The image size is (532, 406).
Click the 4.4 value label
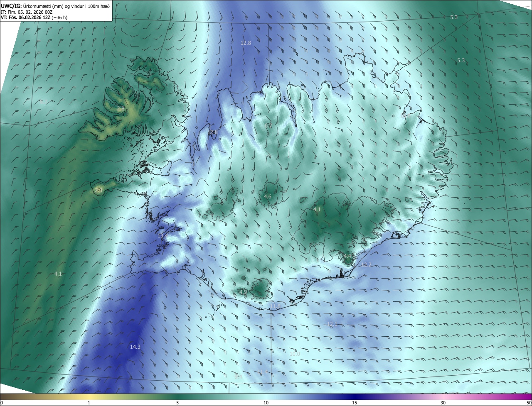point(348,256)
